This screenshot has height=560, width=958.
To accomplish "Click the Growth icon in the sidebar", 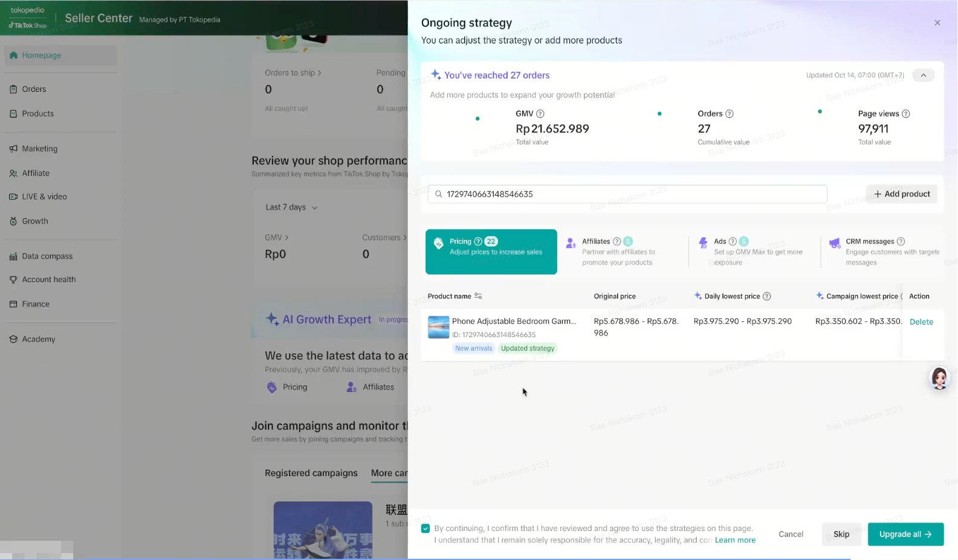I will [x=13, y=221].
